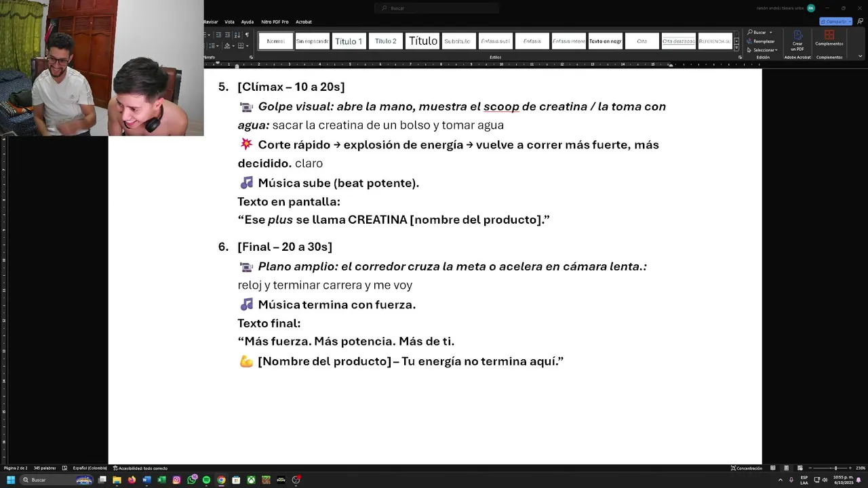Apply the Subtítulo style

[459, 41]
